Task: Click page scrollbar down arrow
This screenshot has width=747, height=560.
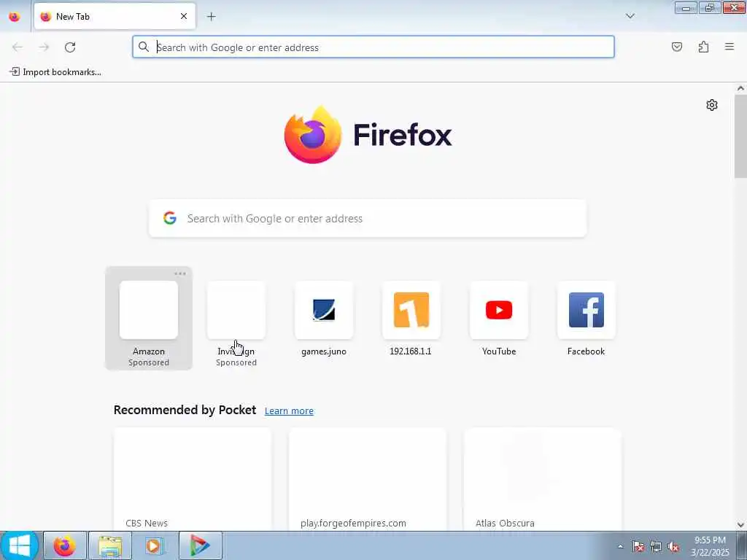Action: click(740, 524)
